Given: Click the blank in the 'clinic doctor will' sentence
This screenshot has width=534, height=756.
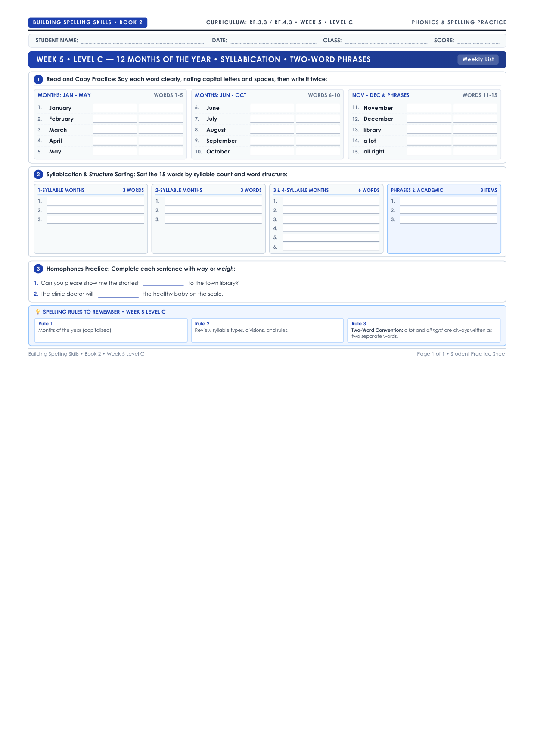Looking at the screenshot, I should 118,294.
